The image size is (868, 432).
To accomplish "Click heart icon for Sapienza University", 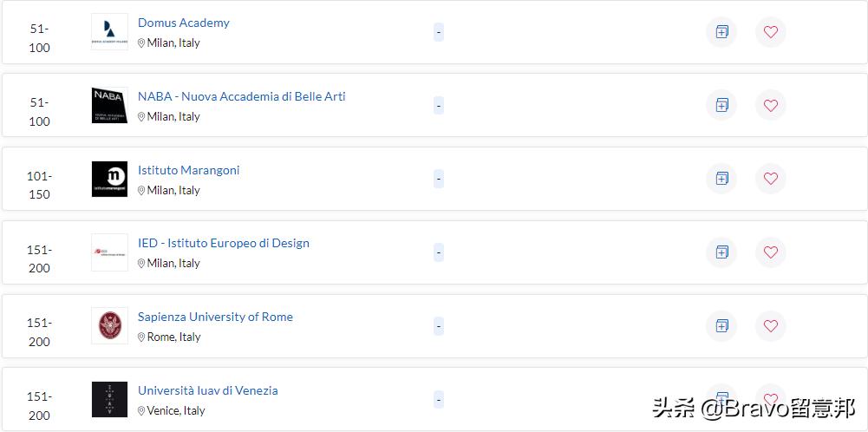I will click(771, 326).
